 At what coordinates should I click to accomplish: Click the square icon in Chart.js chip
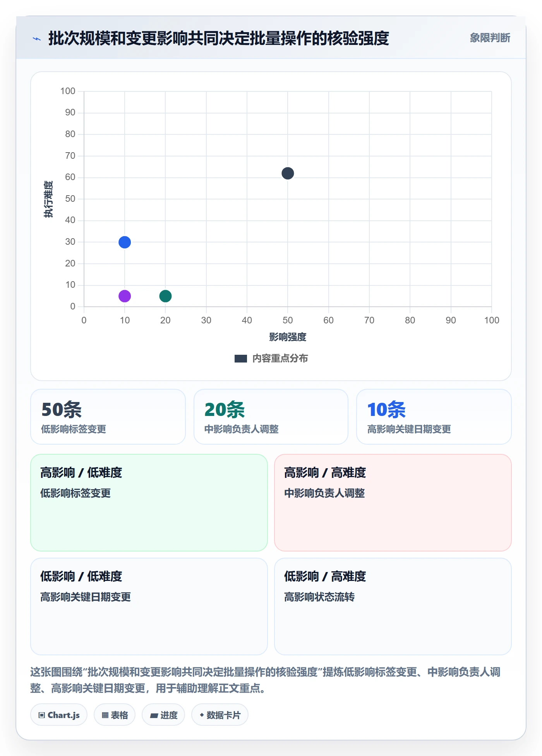click(42, 715)
